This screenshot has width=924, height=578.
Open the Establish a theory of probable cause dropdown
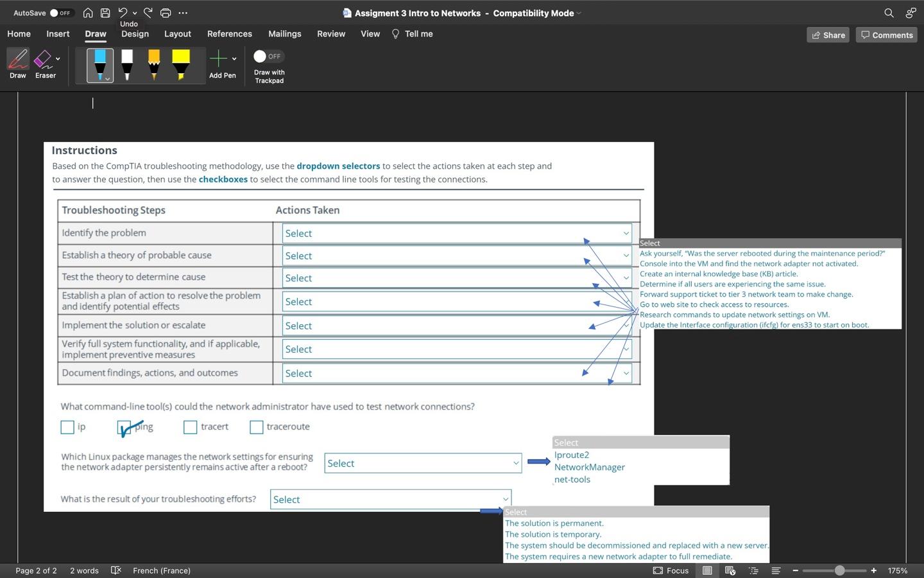pos(457,256)
